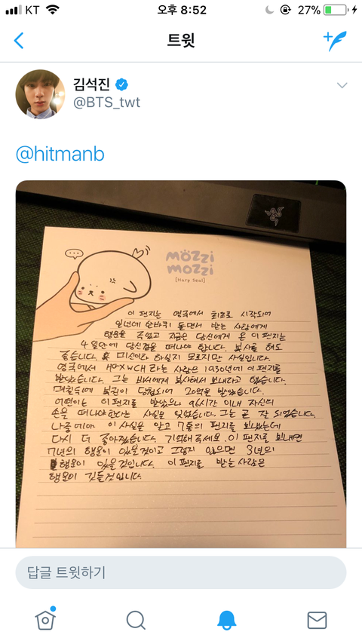Tap the 오후 8:52 clock
The image size is (362, 644).
click(x=182, y=10)
